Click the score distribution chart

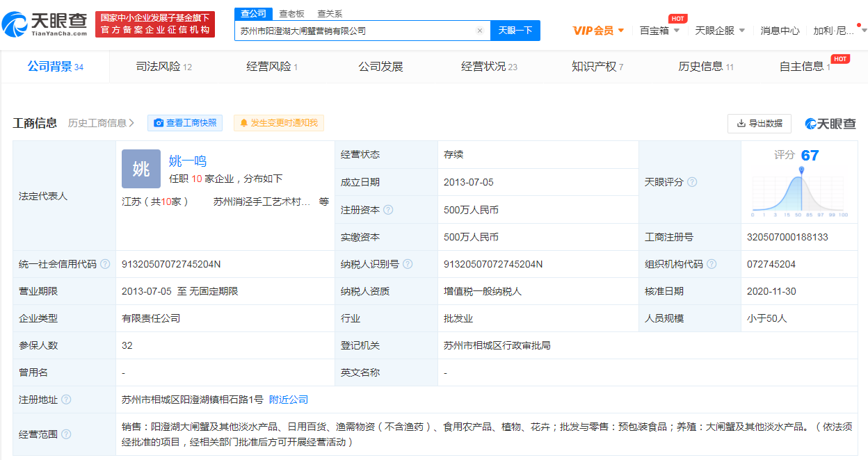pos(801,191)
